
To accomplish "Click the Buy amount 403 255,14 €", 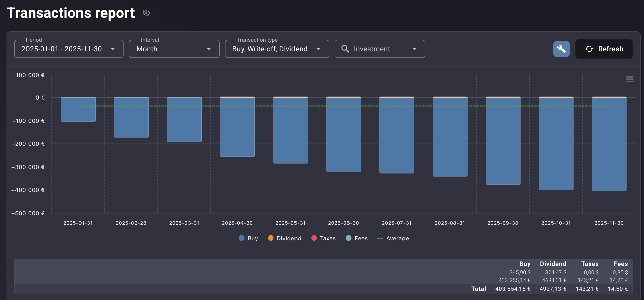I will pyautogui.click(x=515, y=280).
